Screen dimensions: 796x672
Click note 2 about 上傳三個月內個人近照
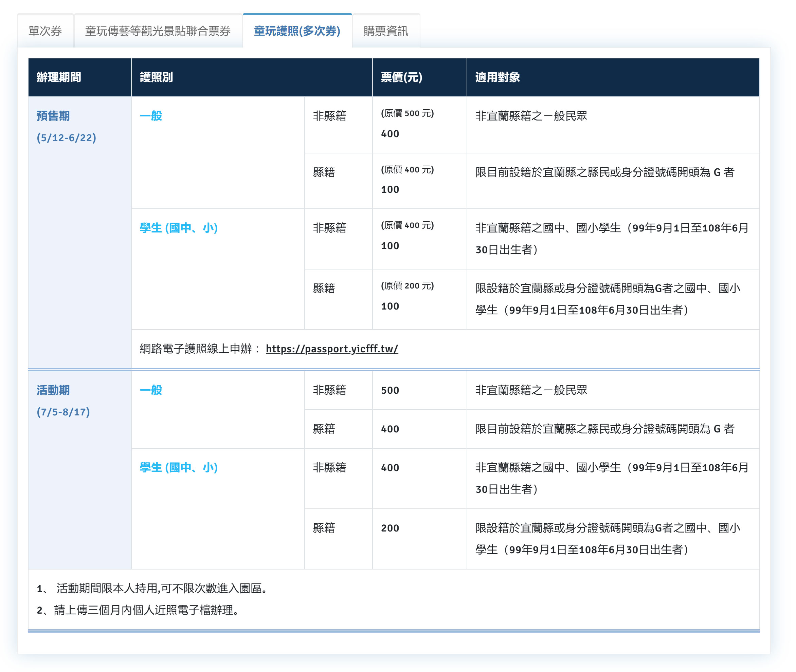pos(138,610)
